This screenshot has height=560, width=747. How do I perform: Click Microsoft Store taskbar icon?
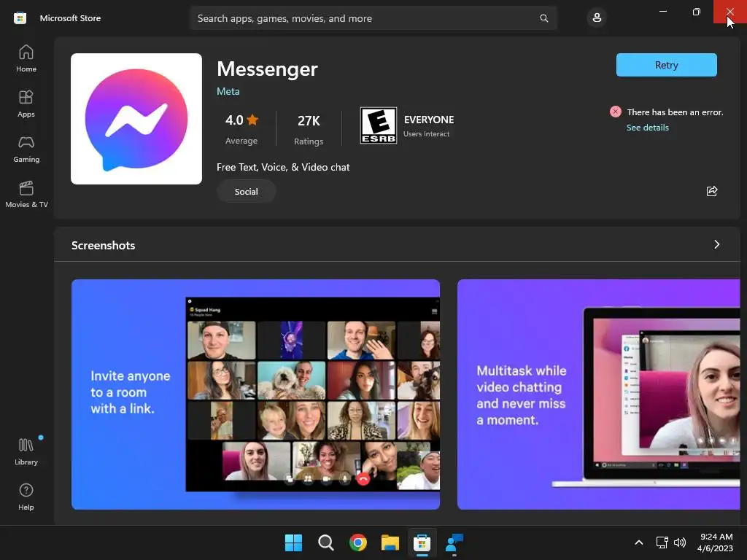pos(422,542)
